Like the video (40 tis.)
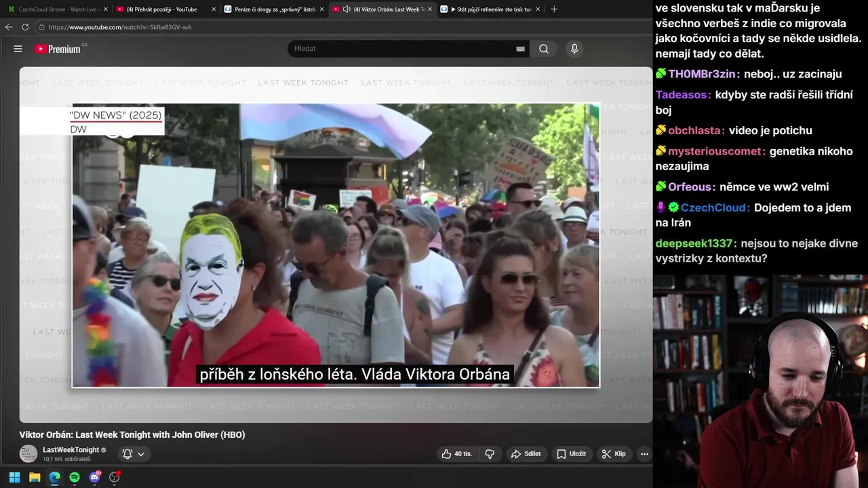This screenshot has height=488, width=868. pyautogui.click(x=457, y=454)
